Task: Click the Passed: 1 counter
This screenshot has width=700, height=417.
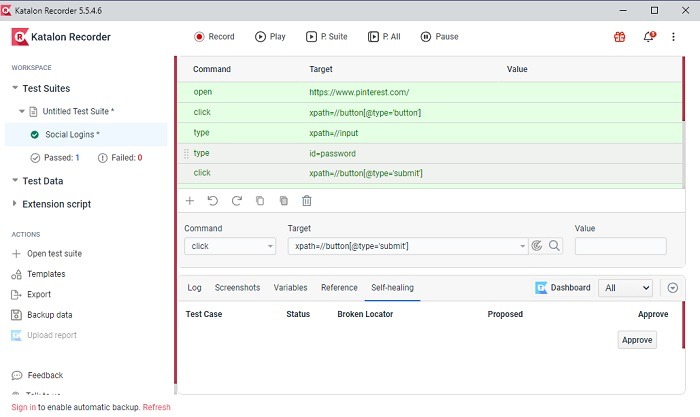Action: 55,158
